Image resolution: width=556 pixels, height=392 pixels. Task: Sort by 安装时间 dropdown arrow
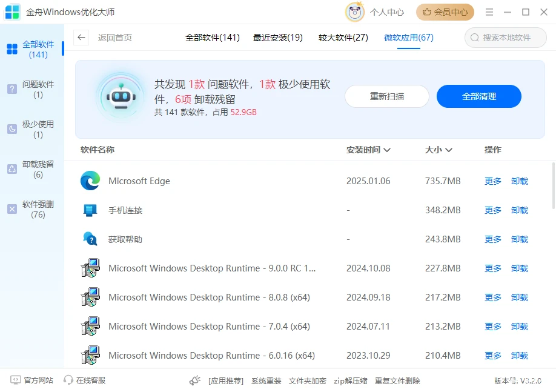[x=387, y=150]
